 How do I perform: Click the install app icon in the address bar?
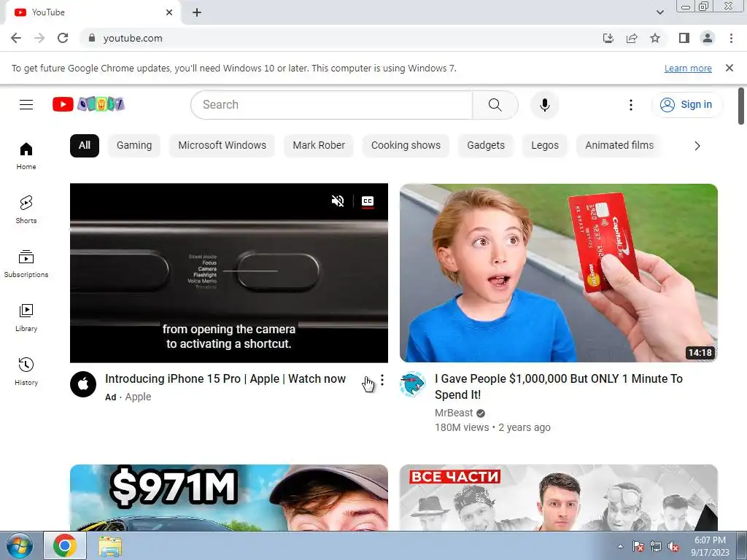(608, 38)
